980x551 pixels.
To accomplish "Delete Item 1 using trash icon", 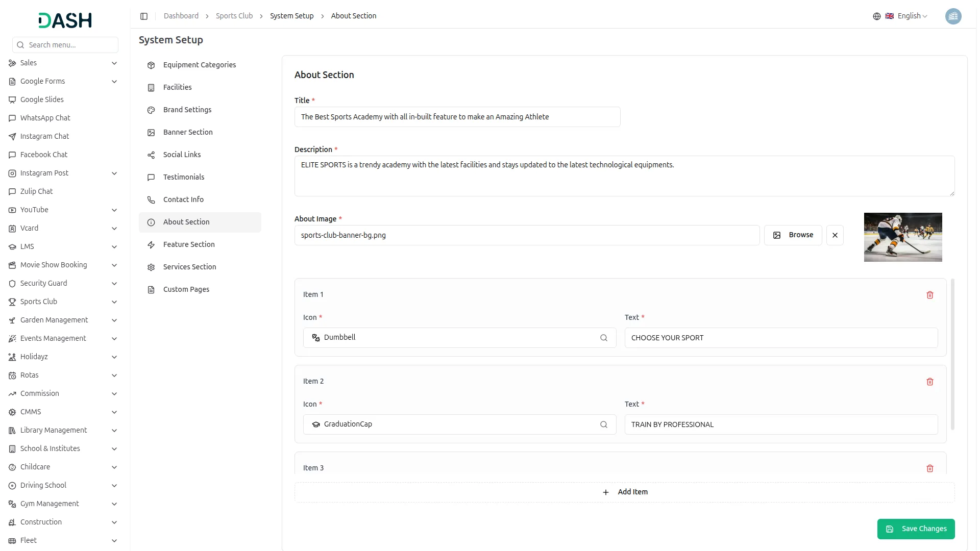I will click(929, 295).
